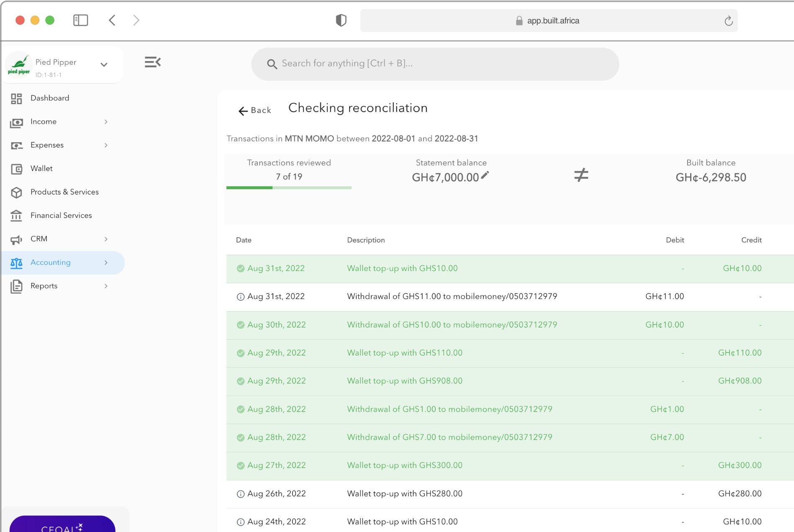
Task: Collapse the sidebar with the hamburger icon
Action: pyautogui.click(x=153, y=62)
